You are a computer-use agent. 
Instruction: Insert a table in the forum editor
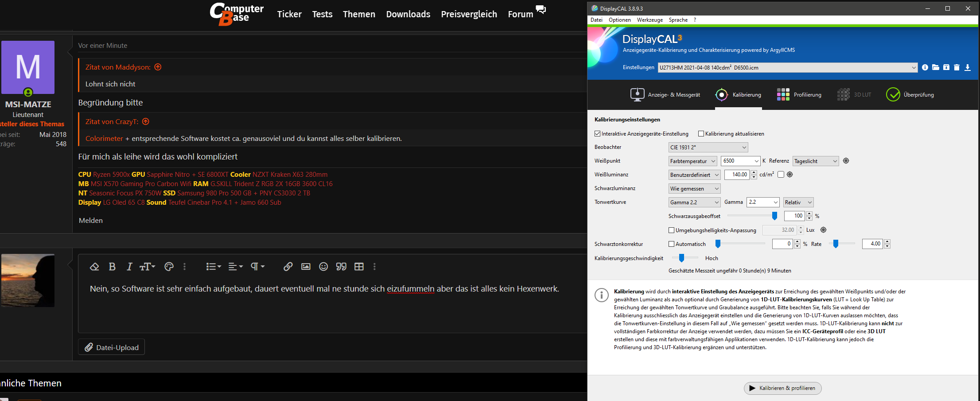coord(359,266)
